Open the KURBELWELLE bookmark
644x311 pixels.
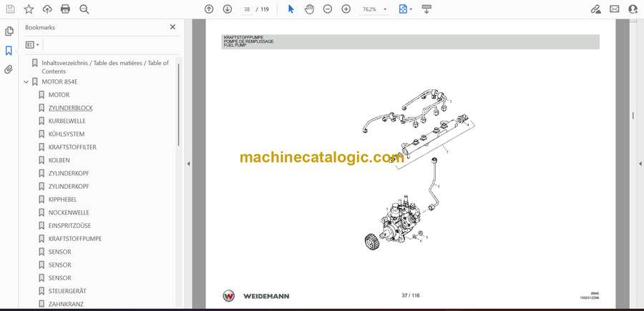(67, 121)
